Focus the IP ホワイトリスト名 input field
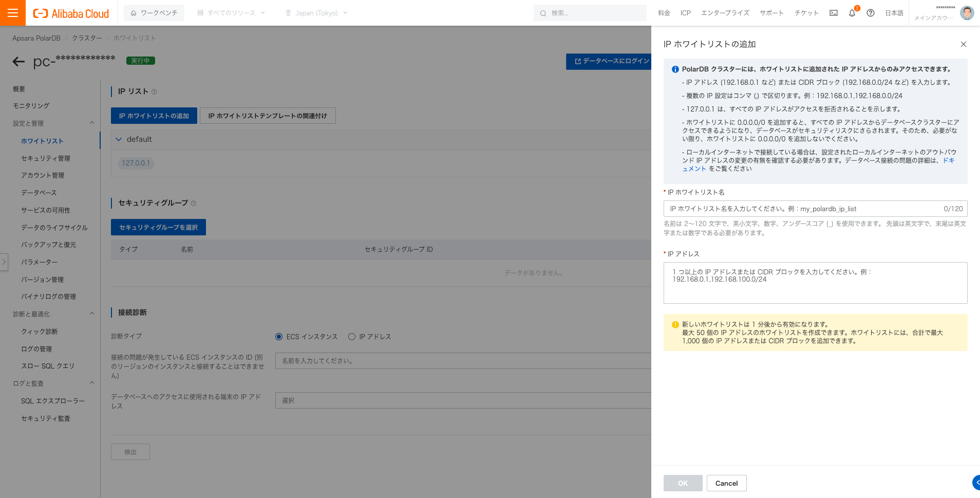Screen dimensions: 980x498 tap(816, 209)
